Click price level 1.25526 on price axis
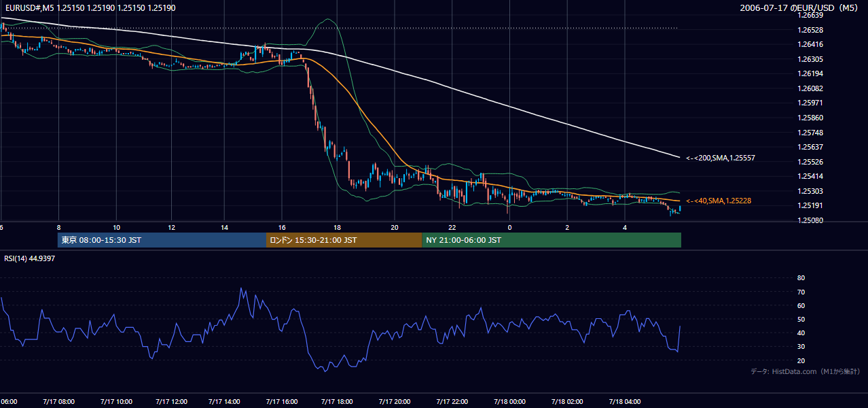The image size is (868, 408). point(811,162)
